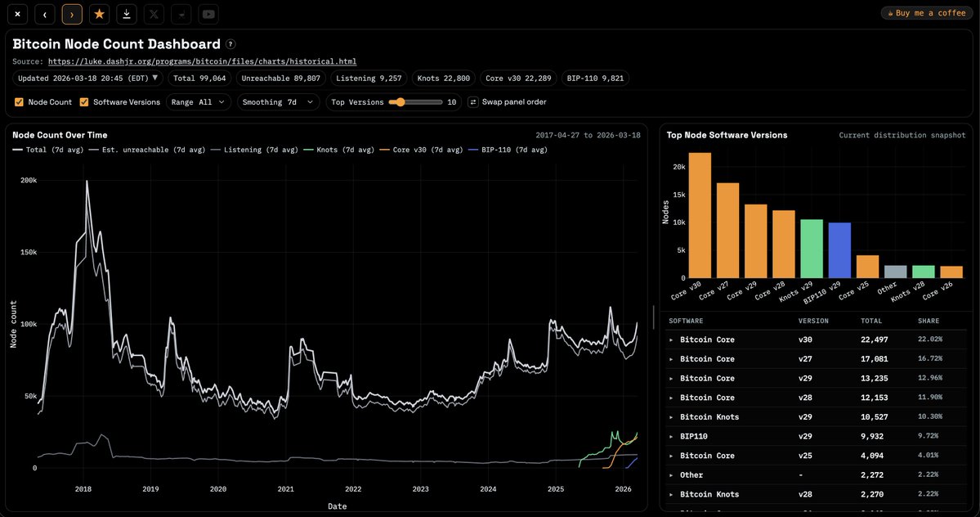Click the Core v27 bar
The image size is (980, 517).
[x=727, y=230]
